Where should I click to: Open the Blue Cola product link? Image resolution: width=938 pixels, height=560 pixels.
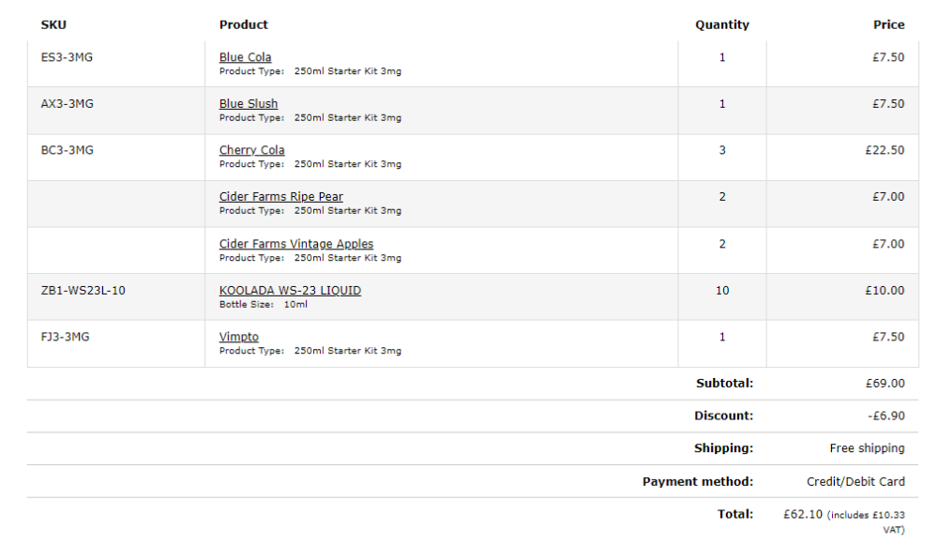(x=245, y=57)
